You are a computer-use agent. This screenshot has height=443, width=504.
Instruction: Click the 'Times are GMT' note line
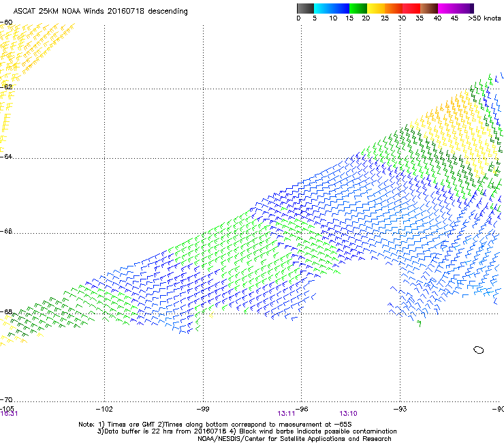[x=215, y=425]
